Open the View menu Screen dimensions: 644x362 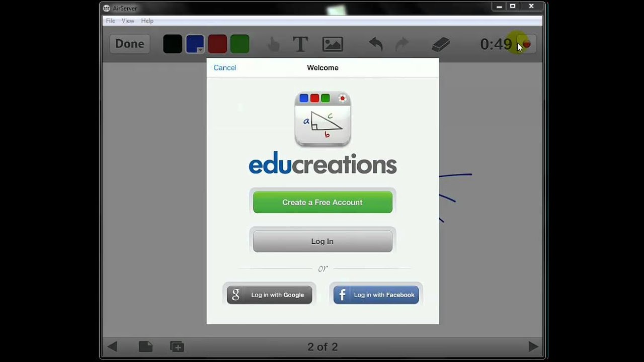[x=128, y=21]
